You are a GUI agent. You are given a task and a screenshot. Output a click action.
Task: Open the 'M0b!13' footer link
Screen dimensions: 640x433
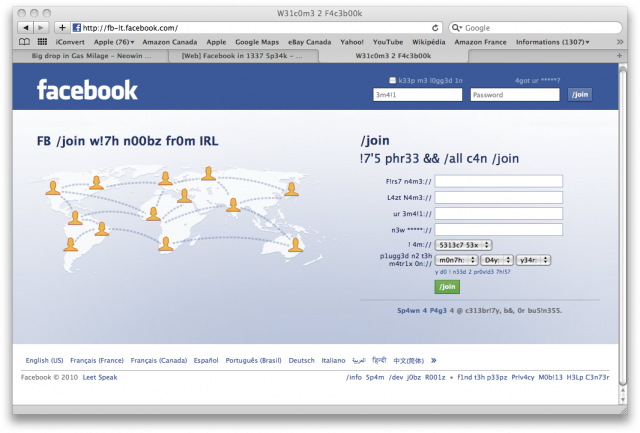pyautogui.click(x=550, y=377)
